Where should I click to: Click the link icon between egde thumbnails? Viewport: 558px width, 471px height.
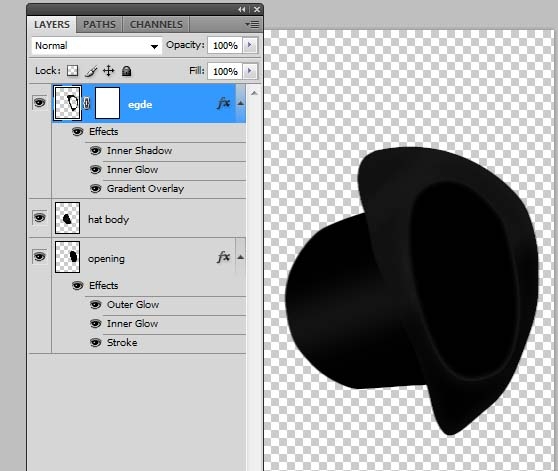87,104
